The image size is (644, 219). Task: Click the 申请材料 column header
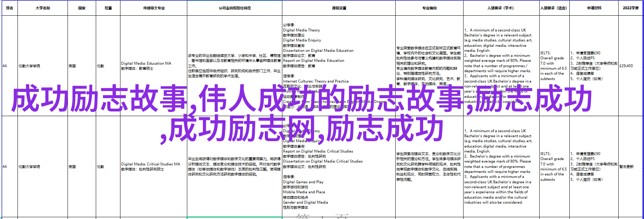(594, 8)
